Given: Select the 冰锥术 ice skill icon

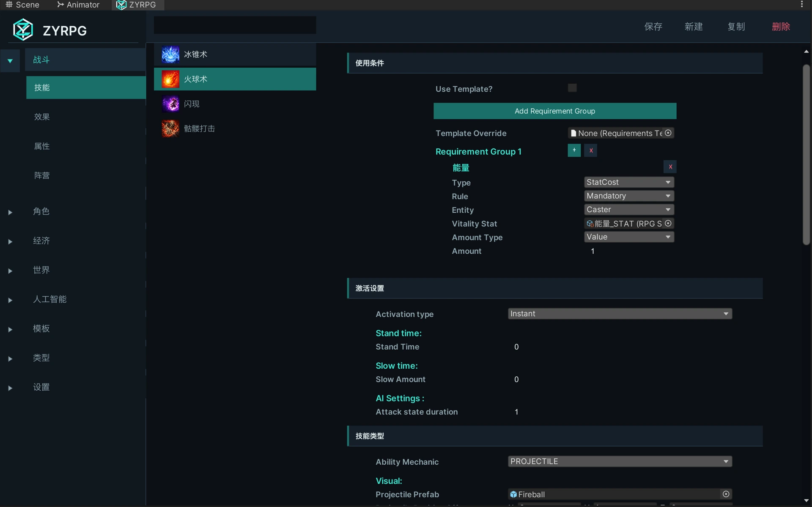Looking at the screenshot, I should [170, 55].
